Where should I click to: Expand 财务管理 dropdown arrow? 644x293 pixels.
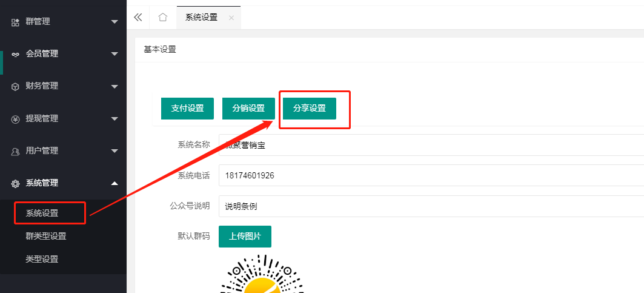(115, 86)
